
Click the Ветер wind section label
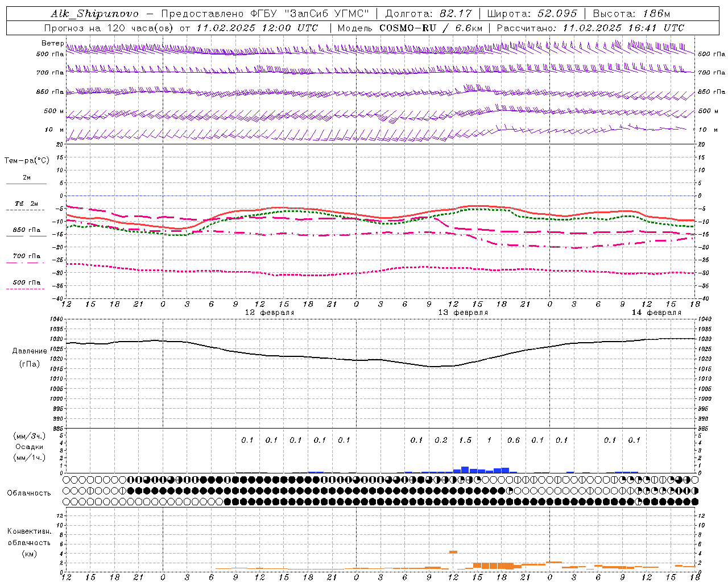(52, 43)
